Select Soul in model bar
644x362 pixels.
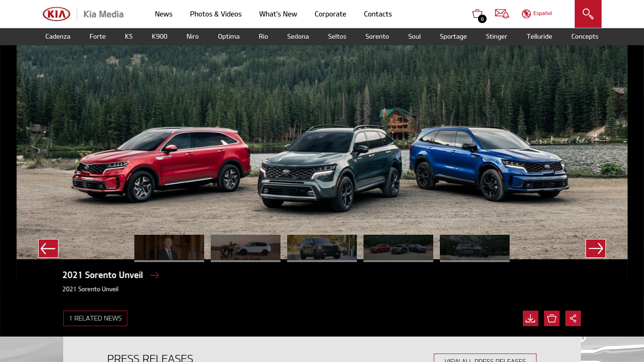coord(414,36)
